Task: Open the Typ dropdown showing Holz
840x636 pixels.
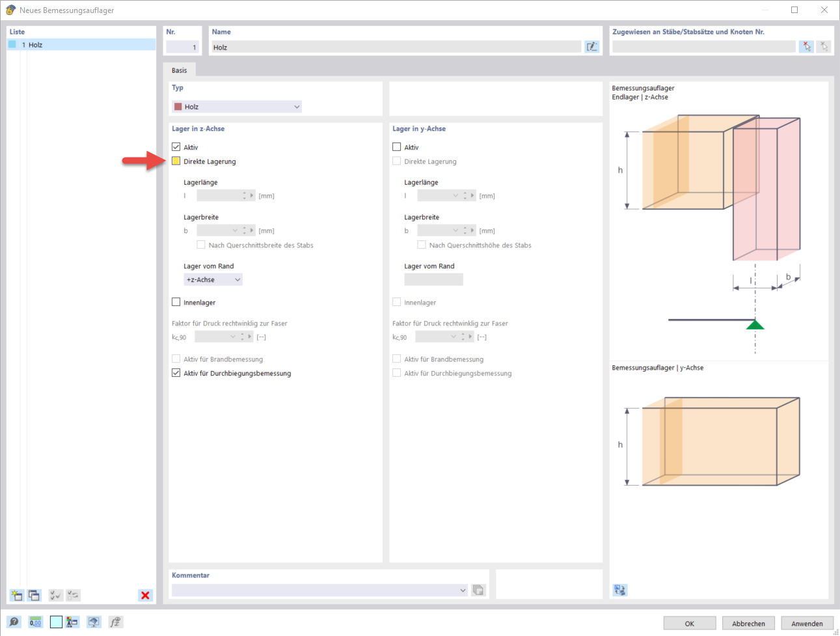Action: click(237, 107)
